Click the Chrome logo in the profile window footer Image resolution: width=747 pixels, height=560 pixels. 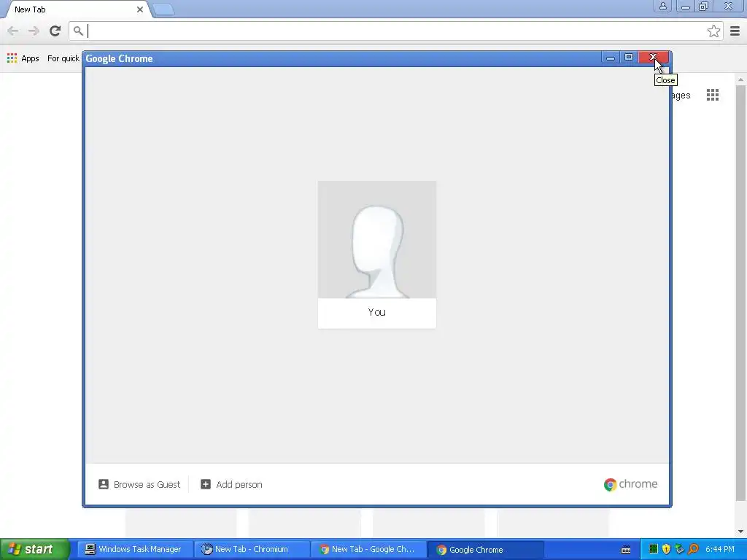(630, 484)
